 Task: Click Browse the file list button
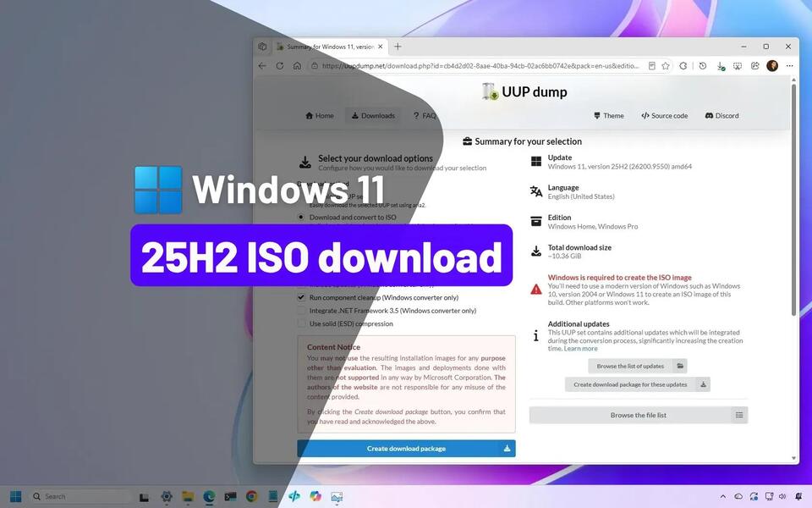tap(639, 415)
